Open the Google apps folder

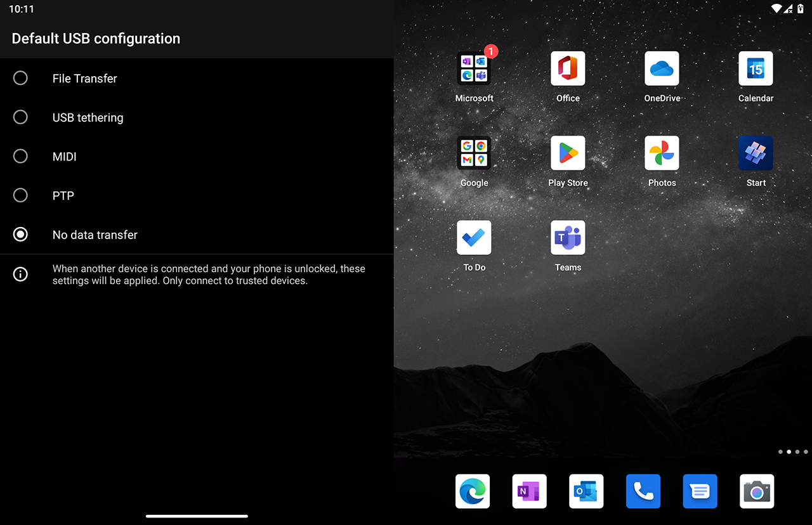[474, 153]
